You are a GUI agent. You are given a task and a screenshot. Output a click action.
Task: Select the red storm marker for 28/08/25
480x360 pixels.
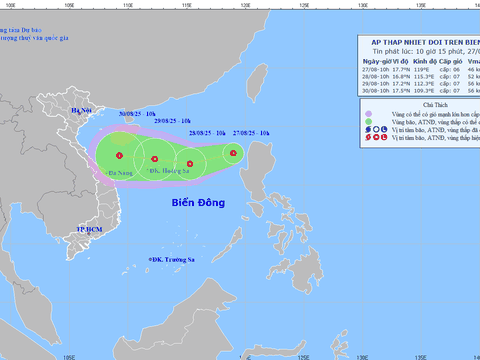point(190,164)
